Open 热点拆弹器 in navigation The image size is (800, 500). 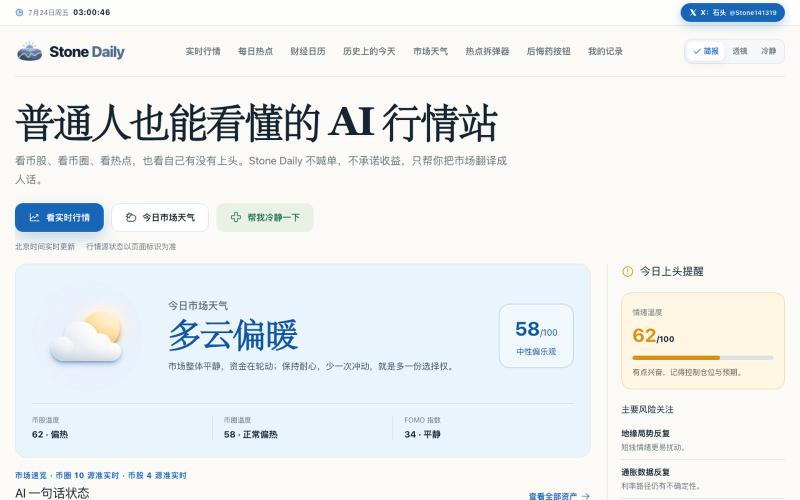tap(487, 51)
